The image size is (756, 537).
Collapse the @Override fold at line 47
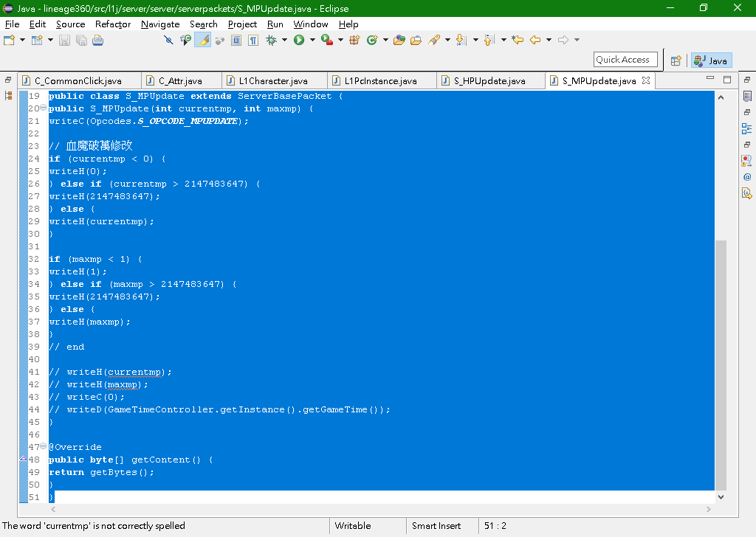tap(43, 446)
